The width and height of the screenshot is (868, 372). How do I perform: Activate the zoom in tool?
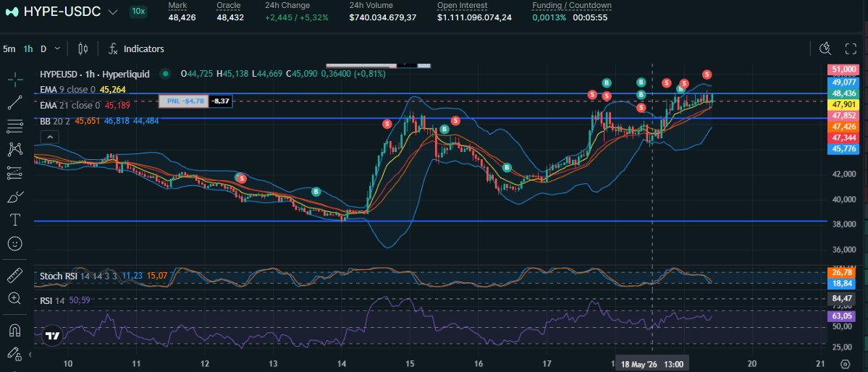[x=15, y=298]
